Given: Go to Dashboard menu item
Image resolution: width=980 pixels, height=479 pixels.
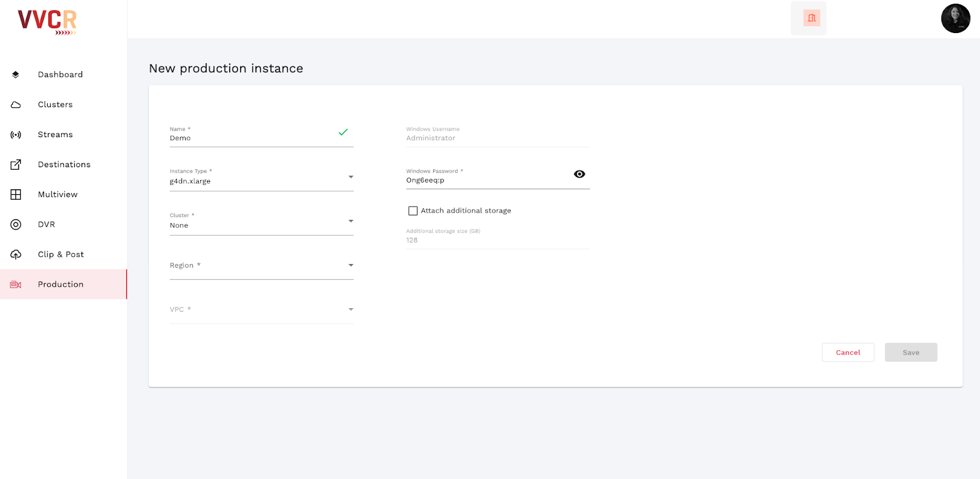Looking at the screenshot, I should [x=64, y=75].
